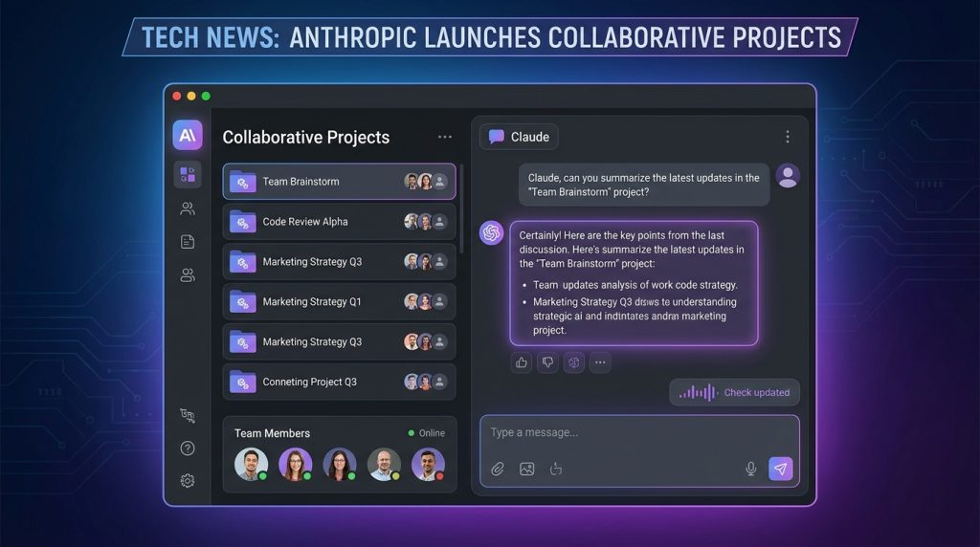Screen dimensions: 980x547
Task: Click member avatars on Marketing Strategy Q1 row
Action: point(426,301)
